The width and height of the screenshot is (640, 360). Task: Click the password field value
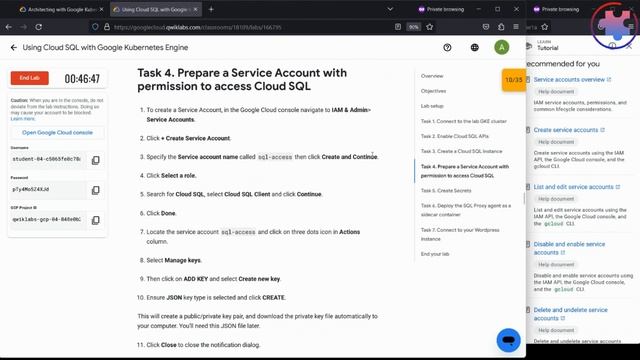coord(48,189)
